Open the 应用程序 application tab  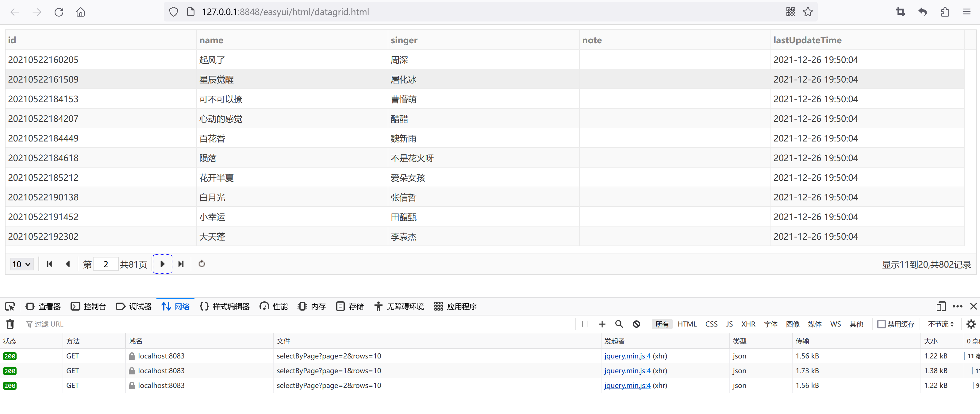455,307
